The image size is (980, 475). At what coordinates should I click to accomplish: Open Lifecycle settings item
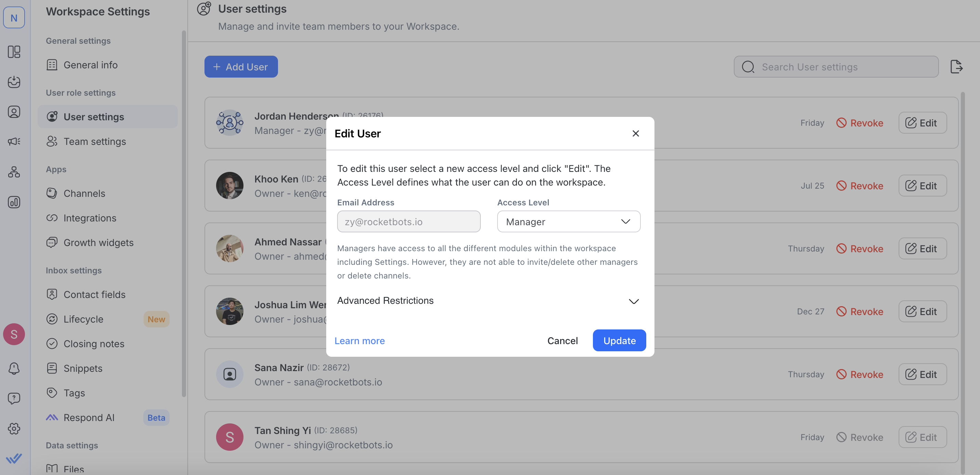83,319
